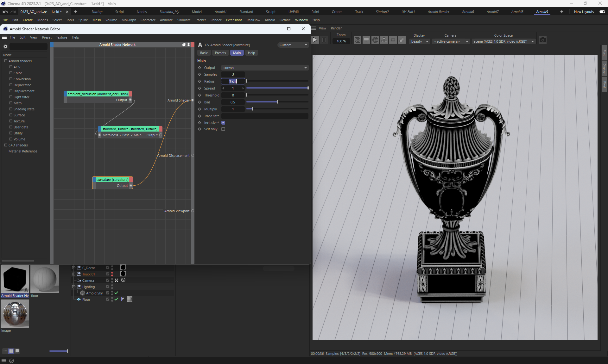The height and width of the screenshot is (364, 608).
Task: Select the floor material thumbnail
Action: (x=45, y=279)
